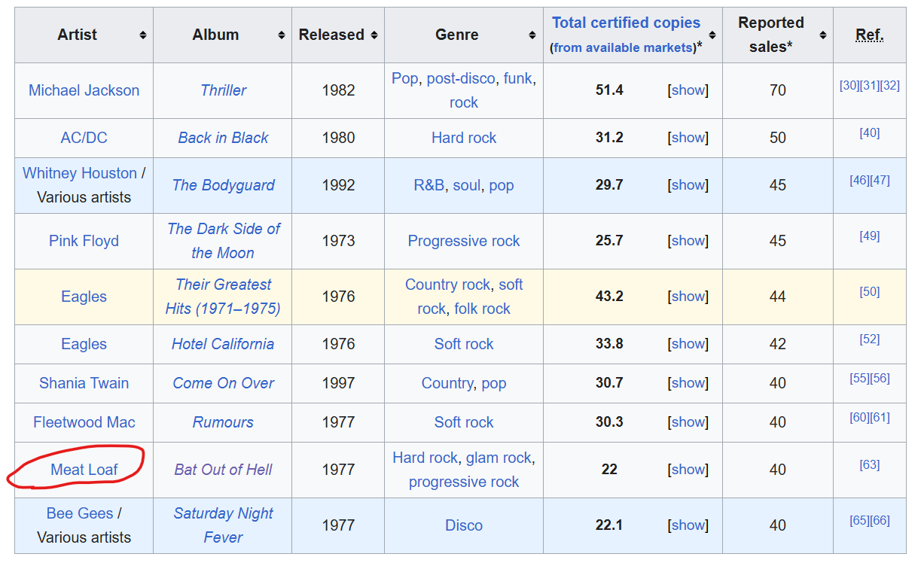
Task: Show certified copies breakdown for Thriller
Action: click(x=688, y=90)
